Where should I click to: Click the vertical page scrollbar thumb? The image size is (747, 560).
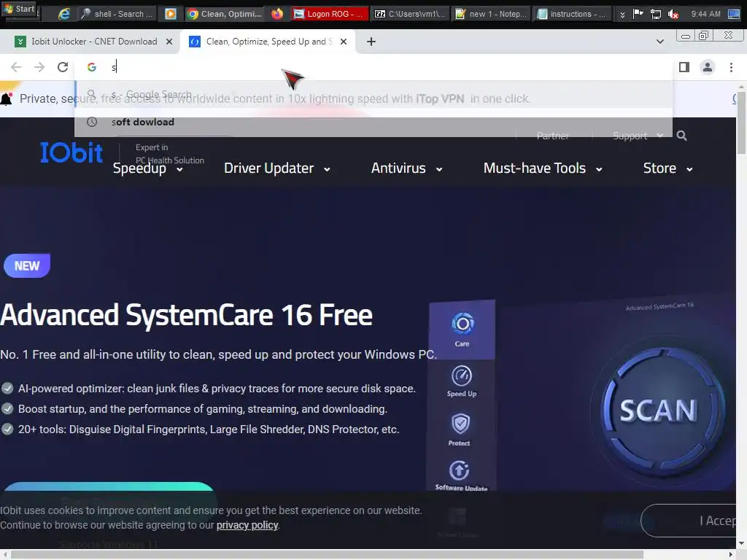(741, 122)
